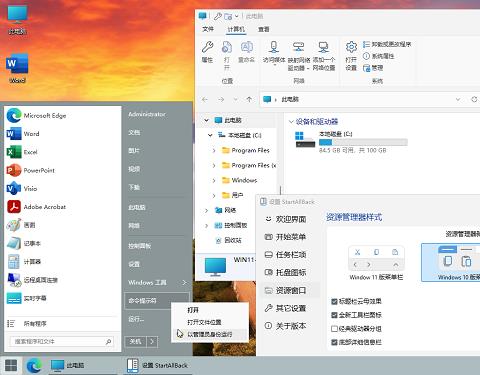
Task: Open 远程桌面连接 in the start menu
Action: pyautogui.click(x=62, y=280)
